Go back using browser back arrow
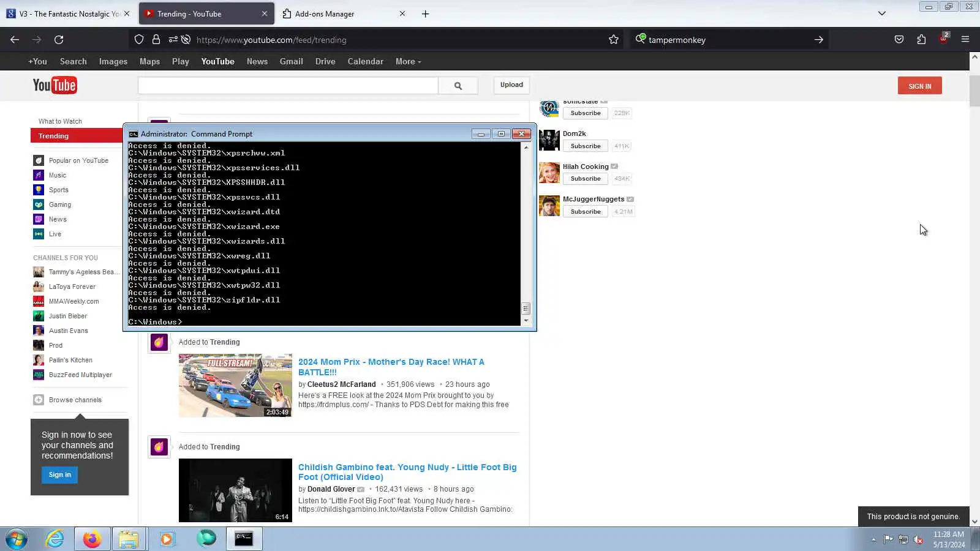 tap(15, 40)
